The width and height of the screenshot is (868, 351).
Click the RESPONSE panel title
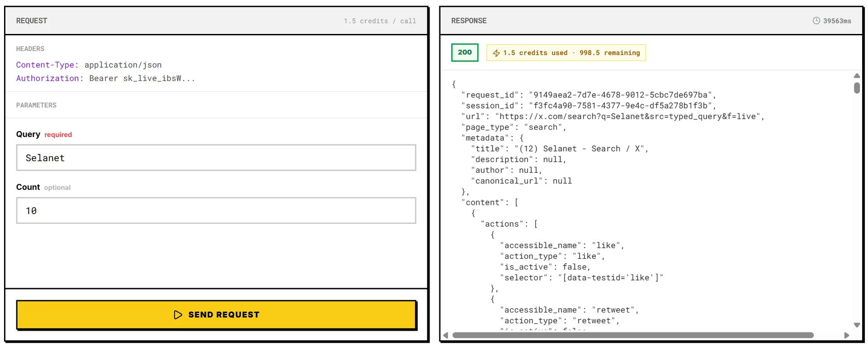469,21
